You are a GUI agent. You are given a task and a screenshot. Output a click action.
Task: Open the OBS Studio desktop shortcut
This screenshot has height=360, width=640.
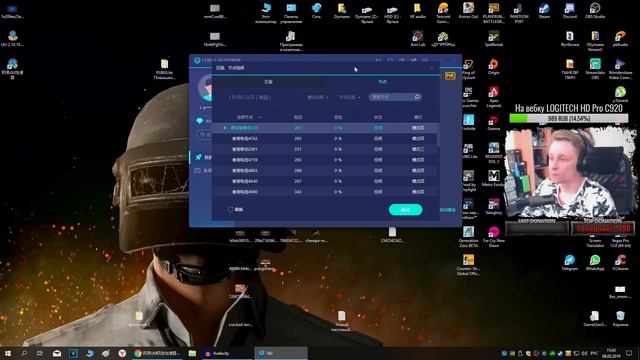point(595,11)
